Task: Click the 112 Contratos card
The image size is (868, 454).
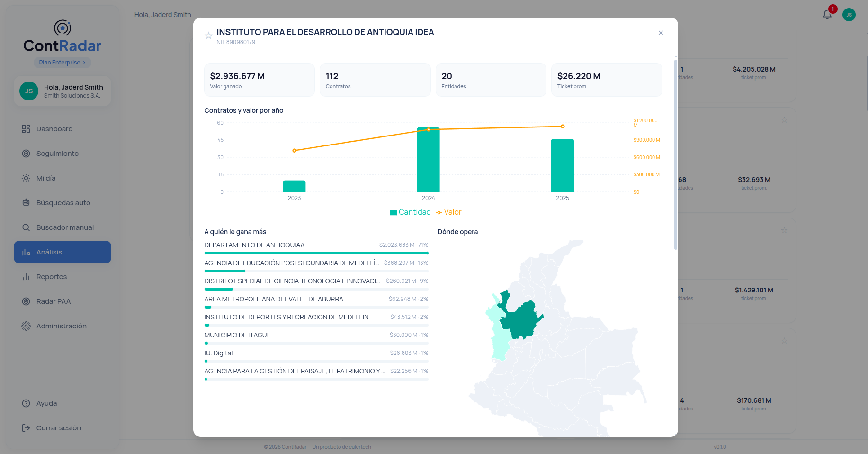Action: click(375, 80)
